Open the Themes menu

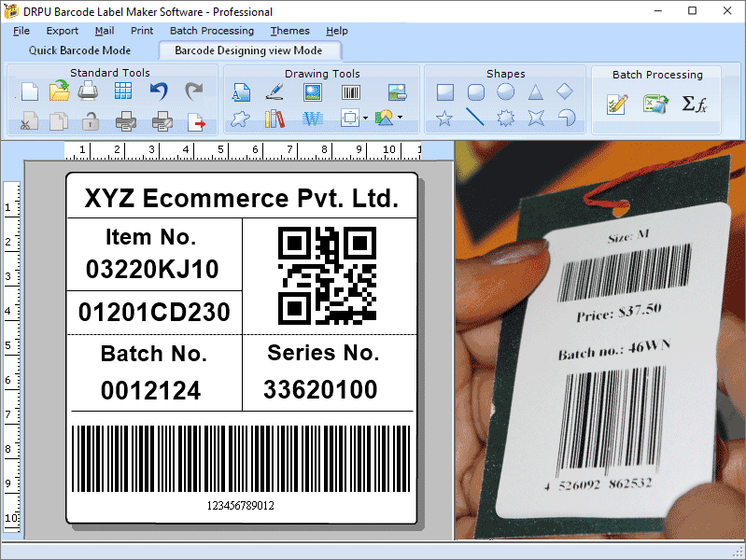pyautogui.click(x=289, y=31)
